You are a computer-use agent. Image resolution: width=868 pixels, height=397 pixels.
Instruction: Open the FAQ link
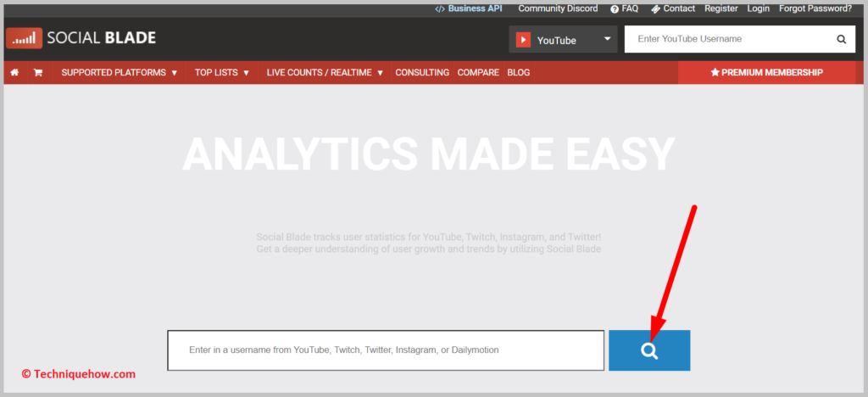coord(625,8)
